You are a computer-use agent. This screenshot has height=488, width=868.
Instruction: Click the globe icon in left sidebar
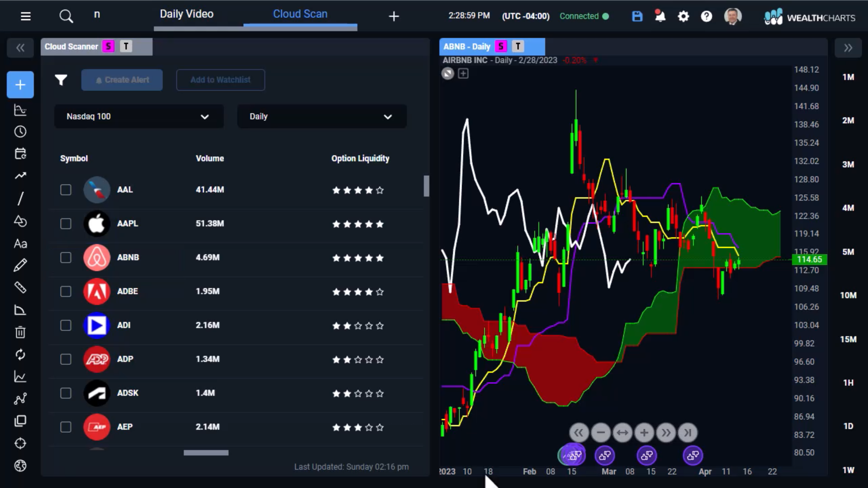tap(20, 466)
